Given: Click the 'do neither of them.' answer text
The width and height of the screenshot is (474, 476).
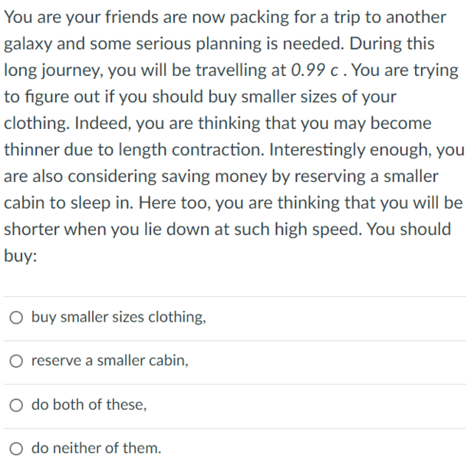Looking at the screenshot, I should [97, 448].
